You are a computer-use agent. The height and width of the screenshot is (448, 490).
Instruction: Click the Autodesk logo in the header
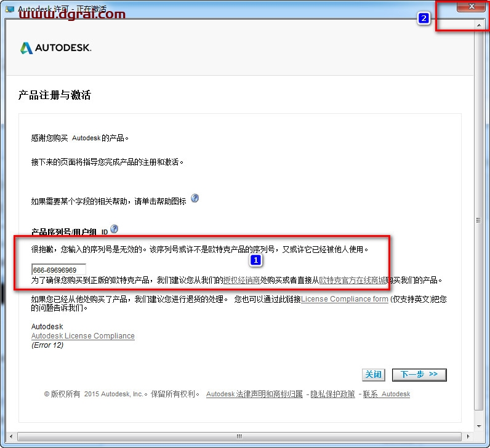pyautogui.click(x=55, y=48)
